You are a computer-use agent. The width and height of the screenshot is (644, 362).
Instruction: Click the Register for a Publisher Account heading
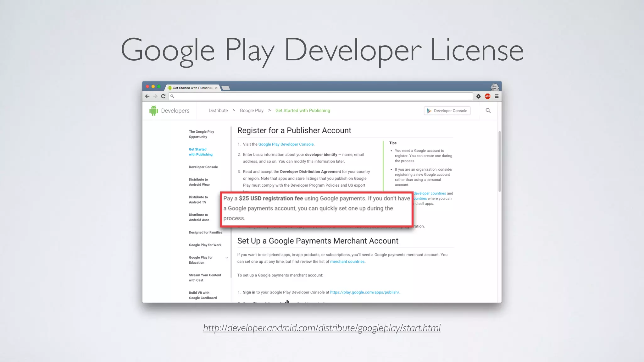click(x=294, y=130)
